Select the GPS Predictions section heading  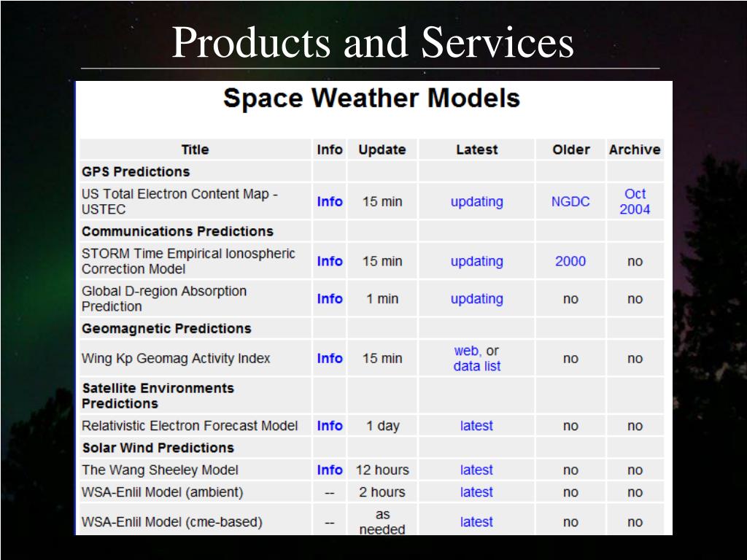(x=136, y=171)
